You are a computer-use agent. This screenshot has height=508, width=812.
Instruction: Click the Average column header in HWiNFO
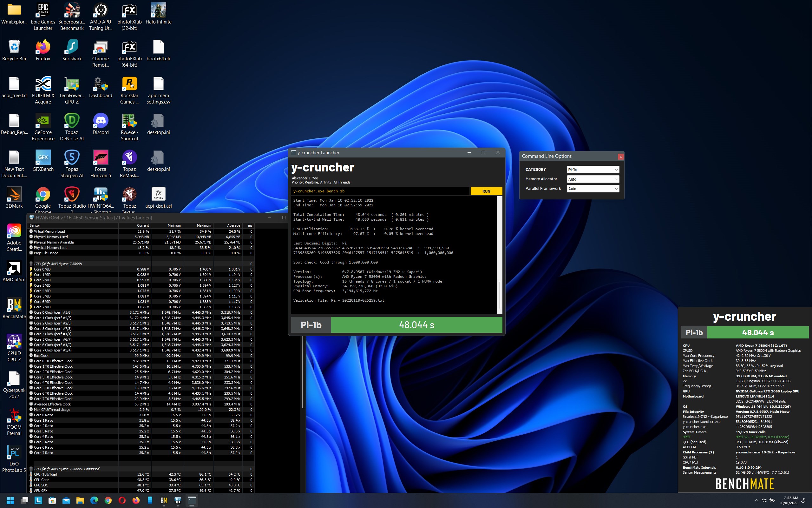pos(228,225)
